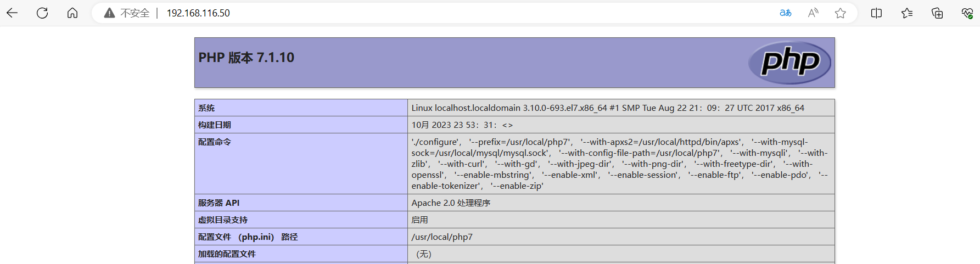
Task: Select the 系统 row label
Action: 206,108
